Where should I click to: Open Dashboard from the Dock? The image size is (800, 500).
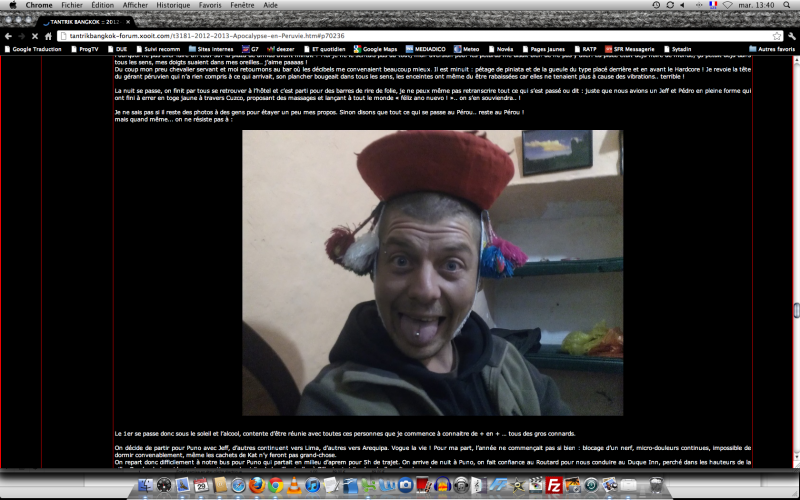[x=164, y=485]
